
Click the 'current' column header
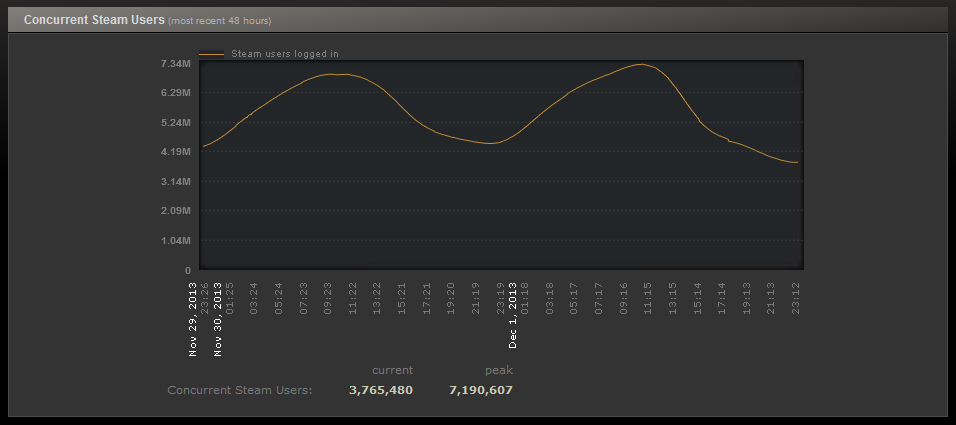point(392,370)
